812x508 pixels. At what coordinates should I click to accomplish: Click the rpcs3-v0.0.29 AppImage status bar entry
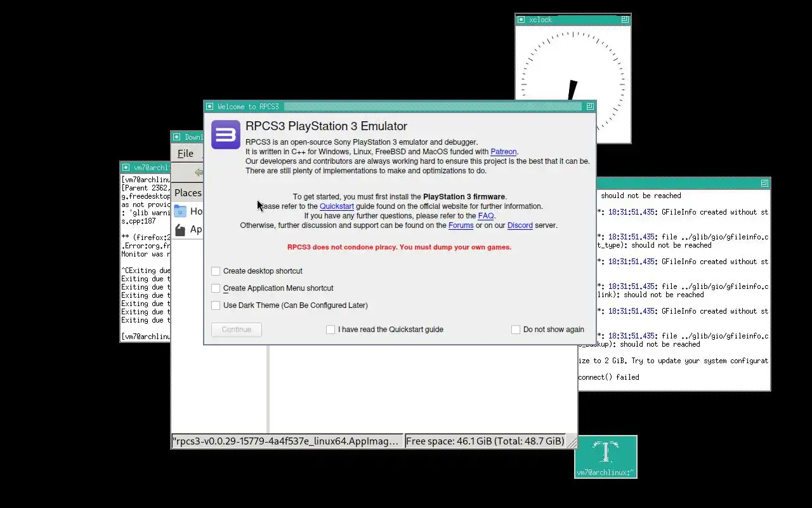[287, 441]
